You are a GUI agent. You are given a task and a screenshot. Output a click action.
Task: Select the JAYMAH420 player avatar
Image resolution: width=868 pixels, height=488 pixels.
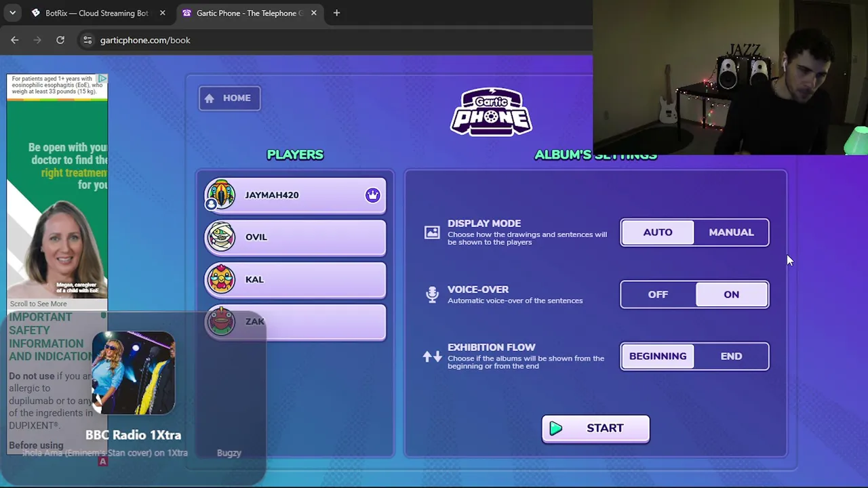coord(220,195)
